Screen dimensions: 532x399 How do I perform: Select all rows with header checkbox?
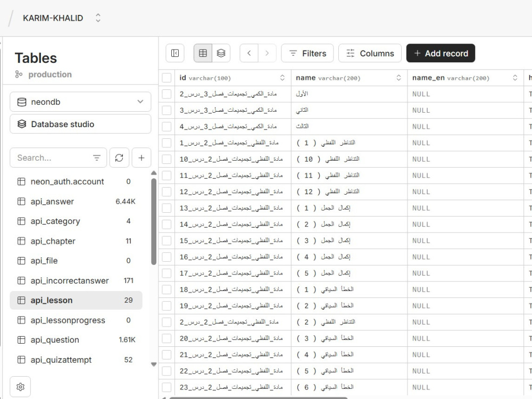[167, 78]
